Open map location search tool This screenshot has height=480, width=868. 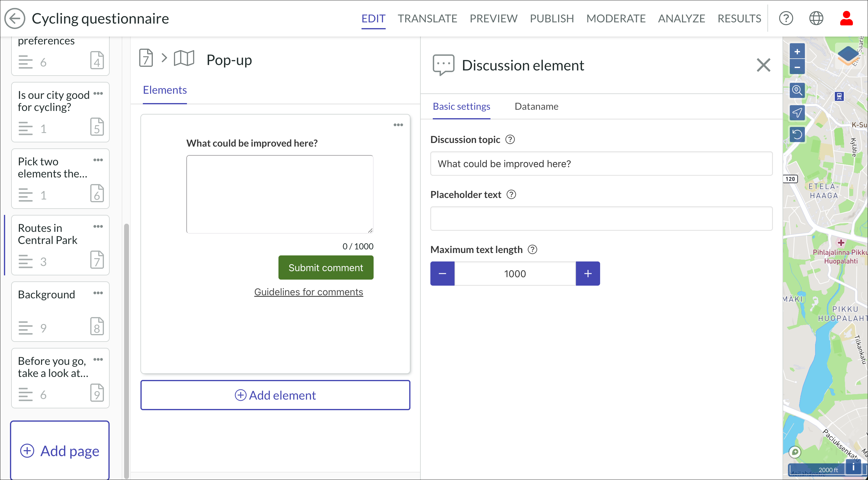(x=797, y=90)
